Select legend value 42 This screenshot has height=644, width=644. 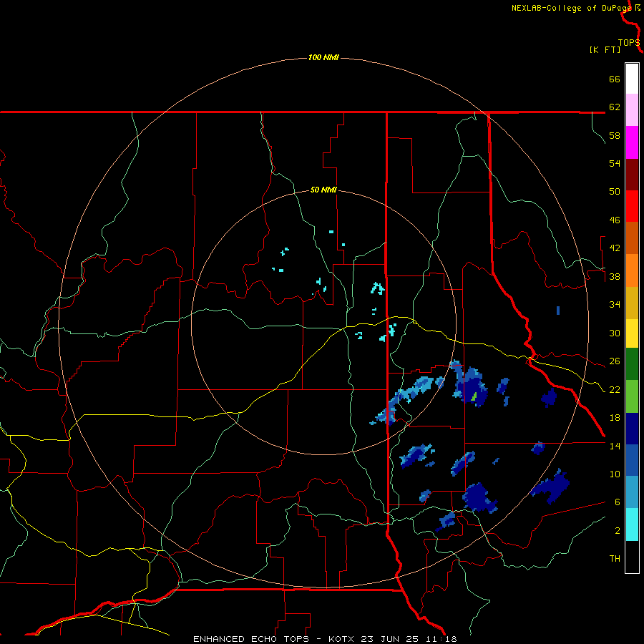pos(615,248)
